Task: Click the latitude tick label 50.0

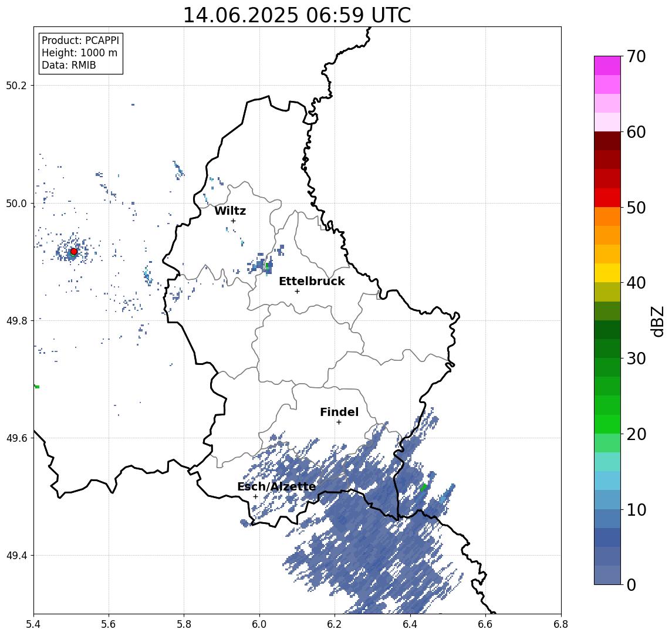Action: 16,203
